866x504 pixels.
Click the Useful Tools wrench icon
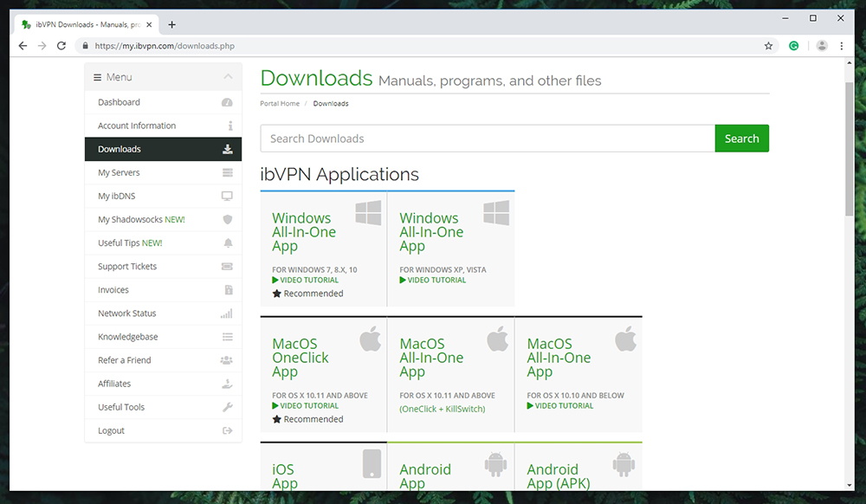[228, 407]
